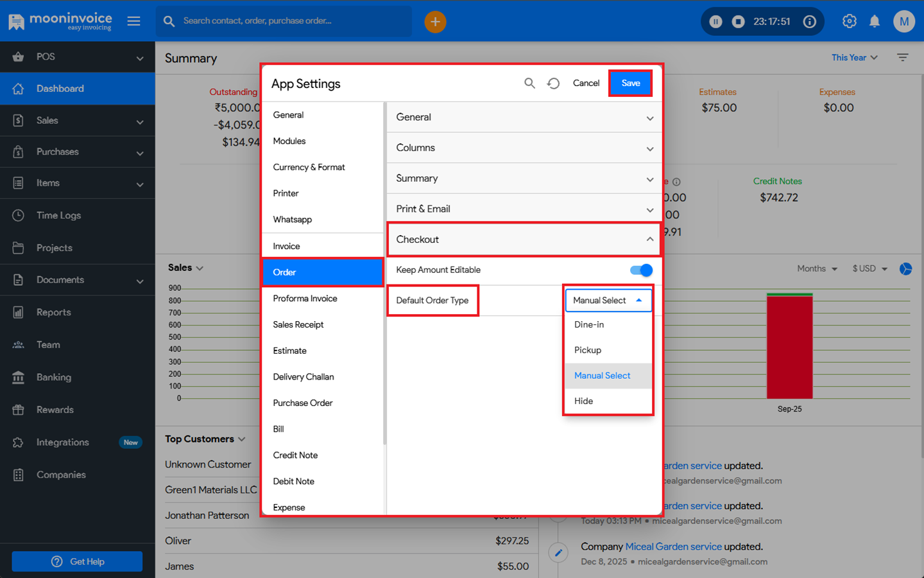924x578 pixels.
Task: Cancel the App Settings dialog
Action: pos(586,83)
